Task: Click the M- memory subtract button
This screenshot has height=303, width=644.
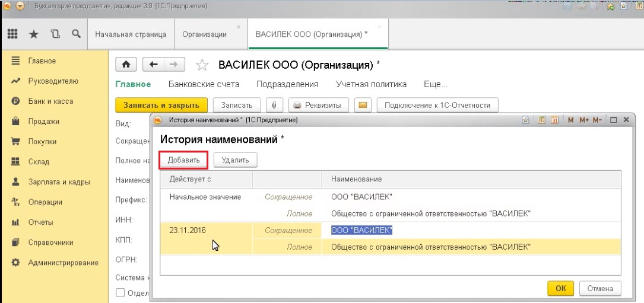Action: click(597, 120)
